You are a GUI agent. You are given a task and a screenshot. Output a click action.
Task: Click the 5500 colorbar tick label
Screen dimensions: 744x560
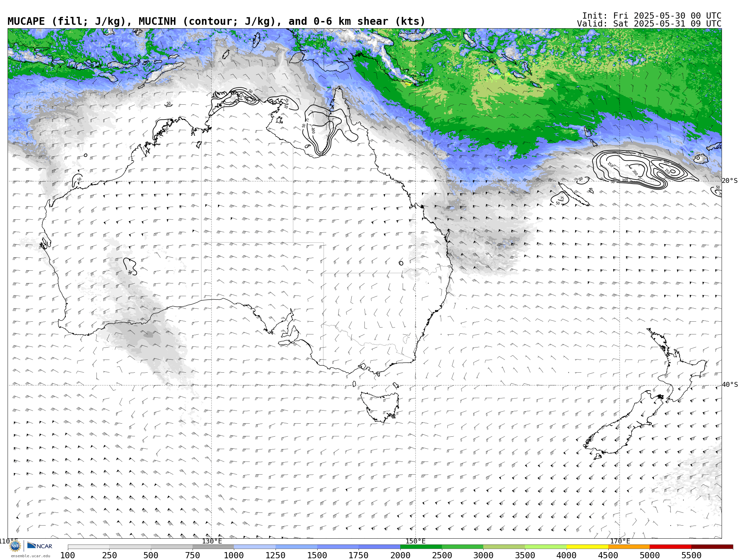(691, 555)
